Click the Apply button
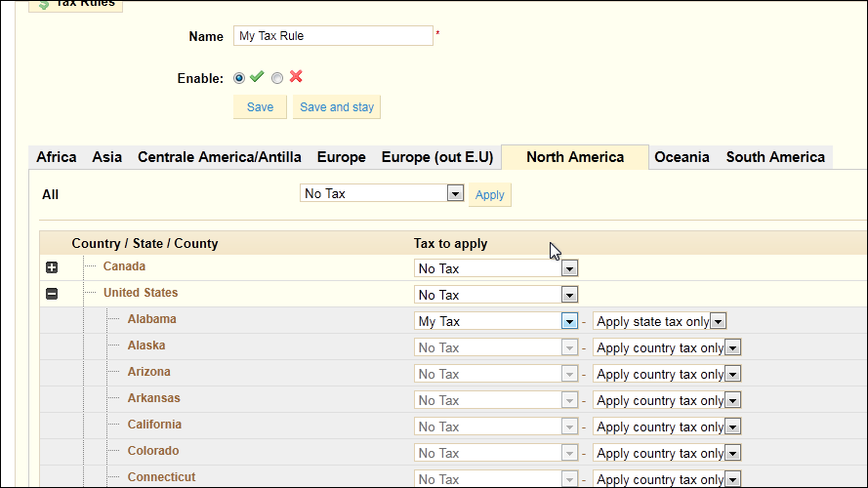Viewport: 868px width, 488px height. tap(490, 195)
